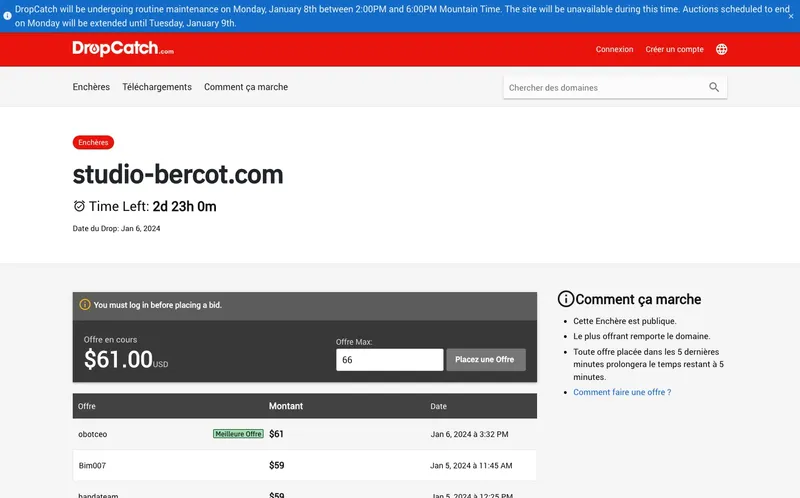Viewport: 800px width, 498px height.
Task: Click the alarm clock Time Left icon
Action: pyautogui.click(x=80, y=207)
